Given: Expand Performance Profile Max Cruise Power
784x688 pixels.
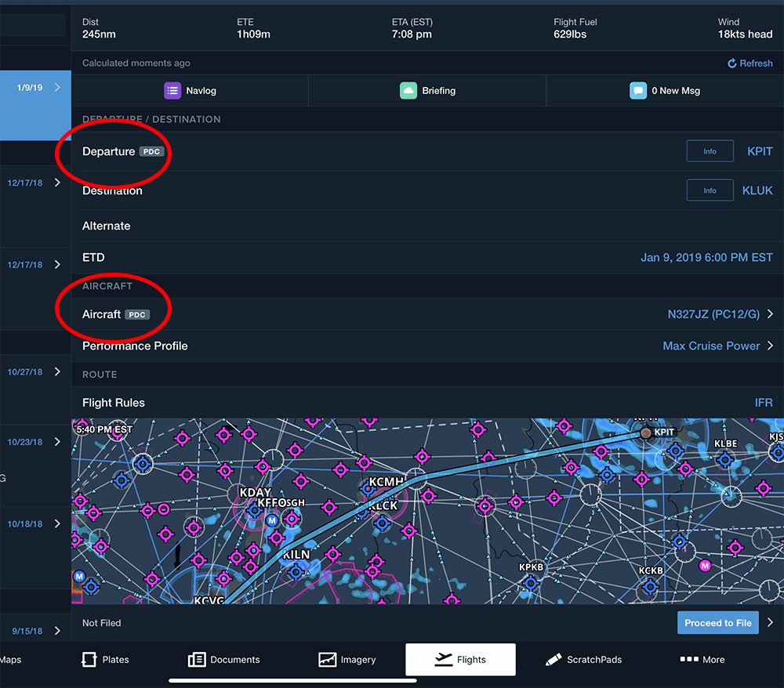Looking at the screenshot, I should coord(770,346).
